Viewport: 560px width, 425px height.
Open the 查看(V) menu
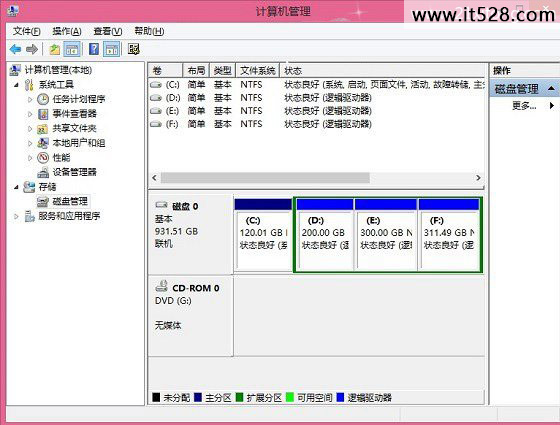[108, 31]
